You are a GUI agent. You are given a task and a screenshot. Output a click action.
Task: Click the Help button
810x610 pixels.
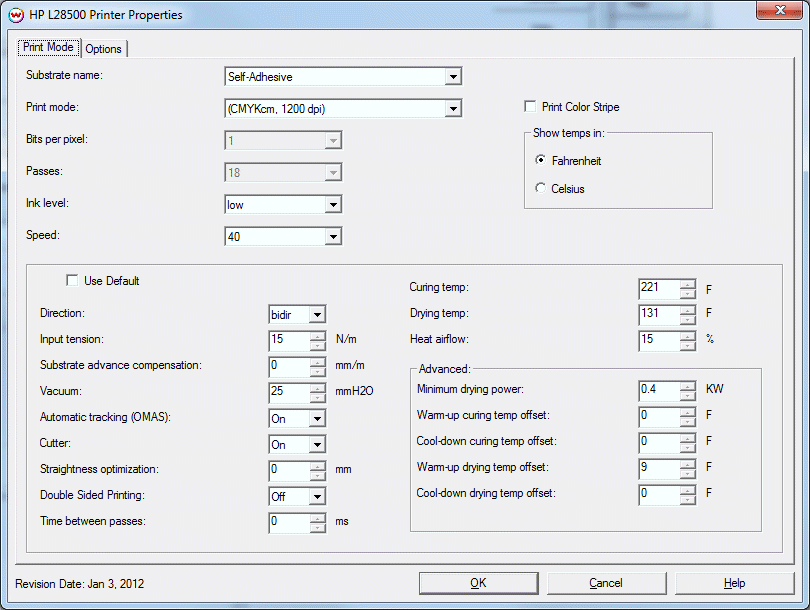pyautogui.click(x=735, y=583)
